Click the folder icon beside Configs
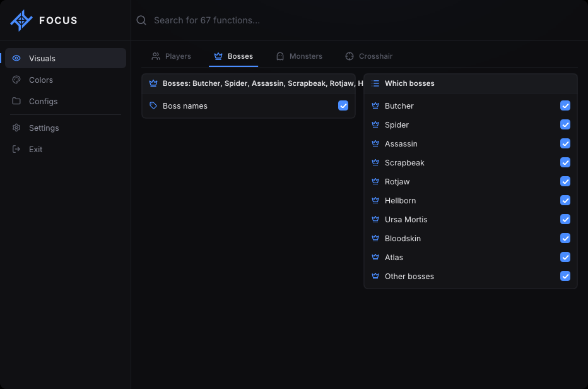Image resolution: width=588 pixels, height=389 pixels. point(16,101)
